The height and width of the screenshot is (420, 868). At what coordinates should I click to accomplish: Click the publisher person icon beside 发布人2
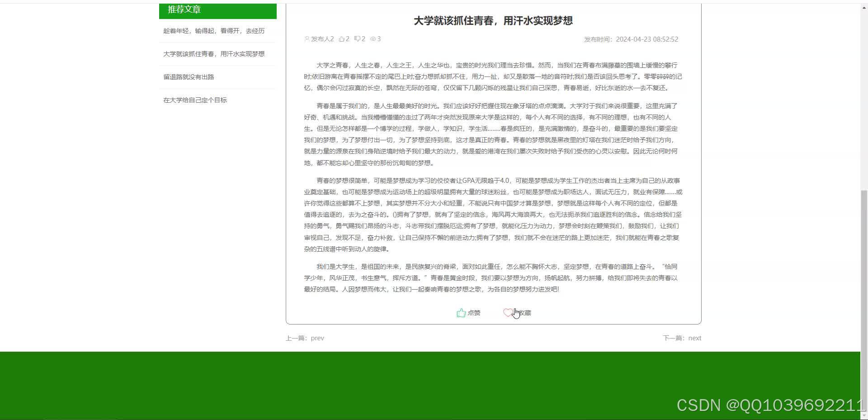point(307,39)
